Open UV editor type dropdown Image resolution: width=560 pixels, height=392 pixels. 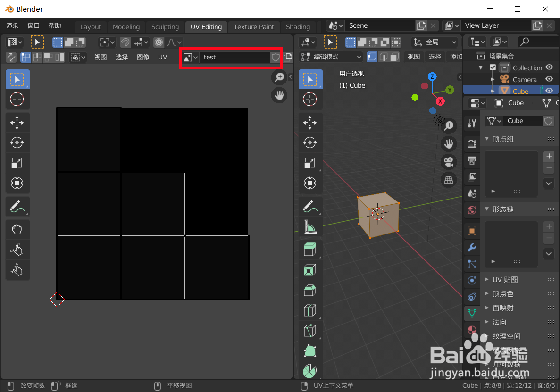click(x=15, y=42)
